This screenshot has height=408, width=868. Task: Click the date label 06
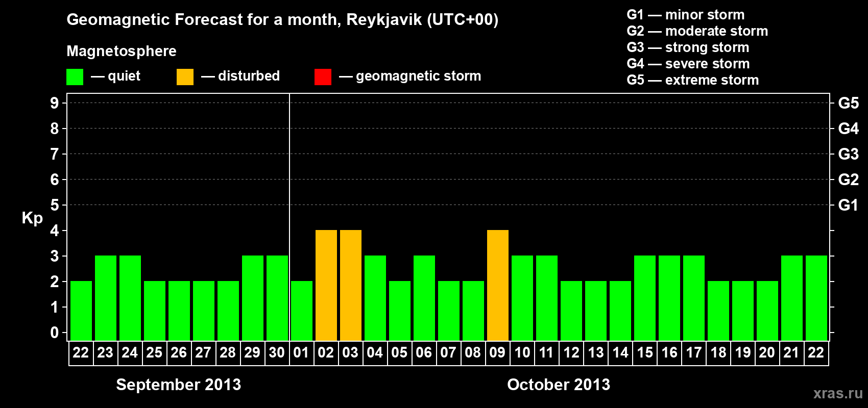point(424,352)
